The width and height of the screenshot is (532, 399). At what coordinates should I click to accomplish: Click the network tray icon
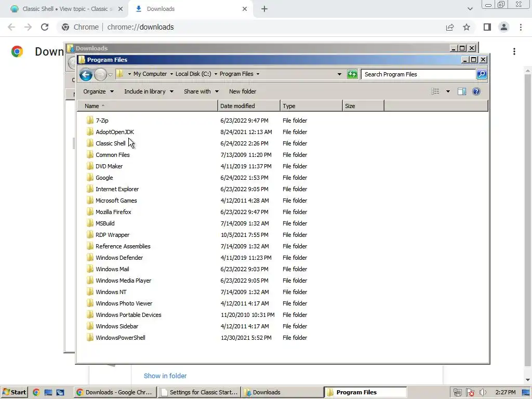(457, 392)
